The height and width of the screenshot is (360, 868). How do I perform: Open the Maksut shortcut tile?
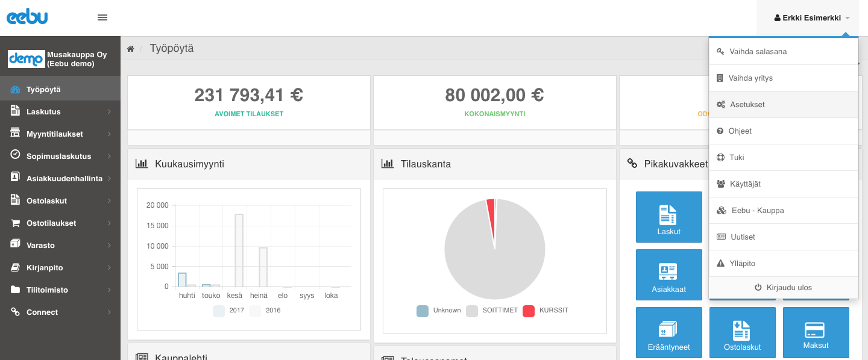(816, 332)
